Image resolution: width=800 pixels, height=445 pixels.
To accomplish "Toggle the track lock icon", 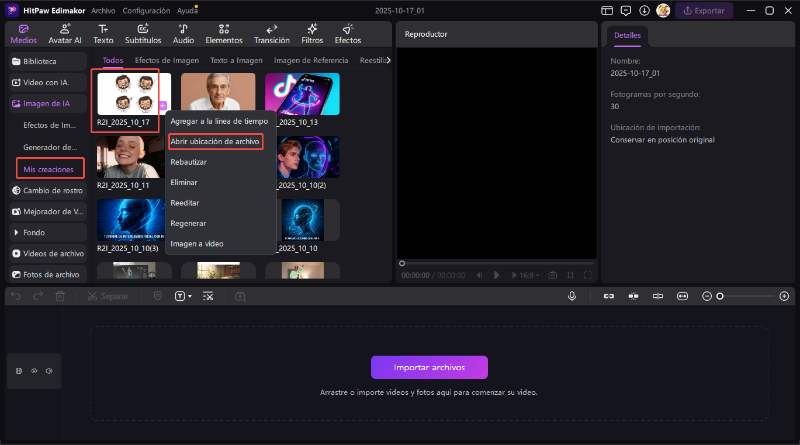I will tap(19, 371).
